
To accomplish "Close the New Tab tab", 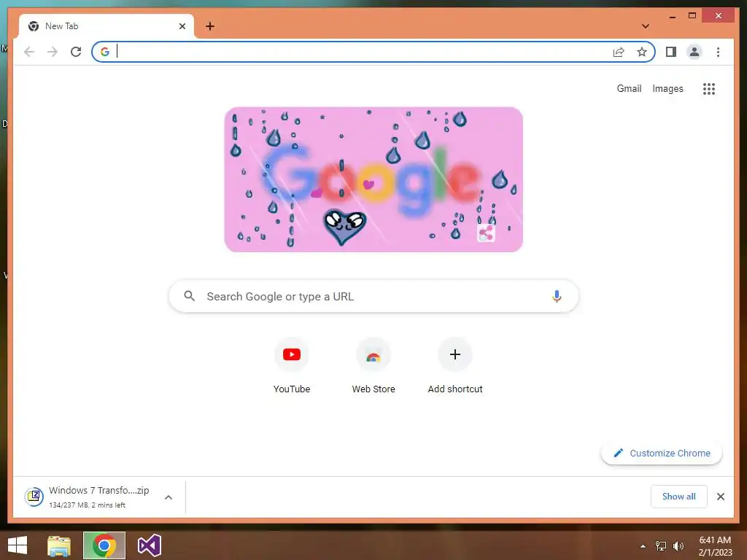I will coord(182,26).
